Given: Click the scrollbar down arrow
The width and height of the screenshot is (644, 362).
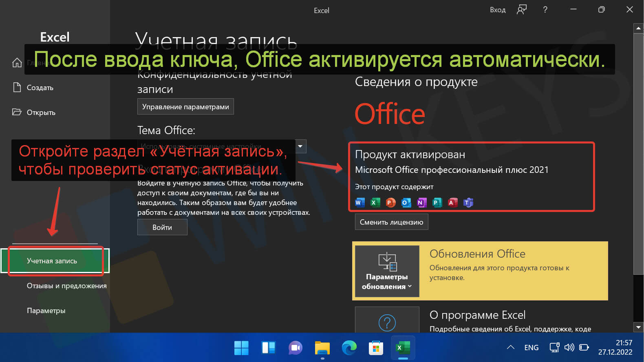Looking at the screenshot, I should [x=638, y=327].
